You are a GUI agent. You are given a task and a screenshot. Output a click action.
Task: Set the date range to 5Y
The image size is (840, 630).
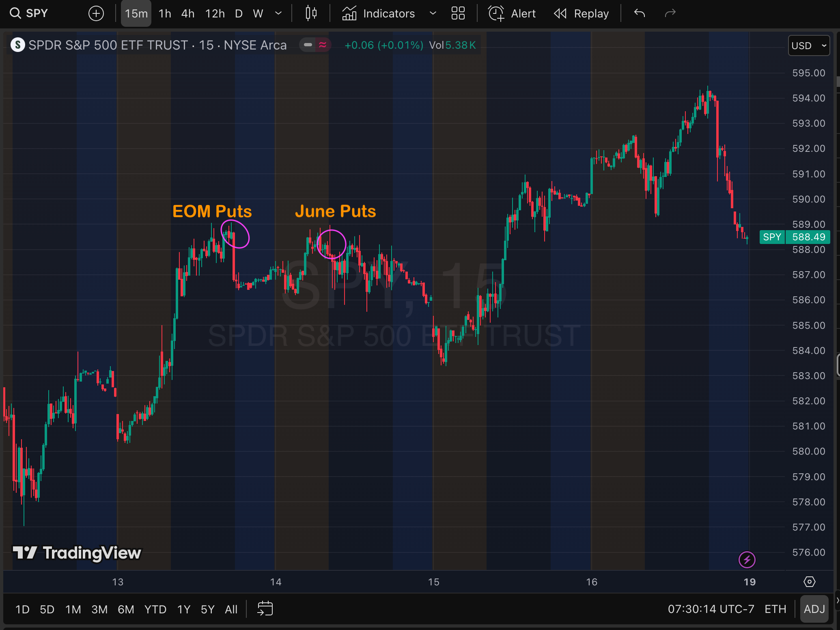207,609
